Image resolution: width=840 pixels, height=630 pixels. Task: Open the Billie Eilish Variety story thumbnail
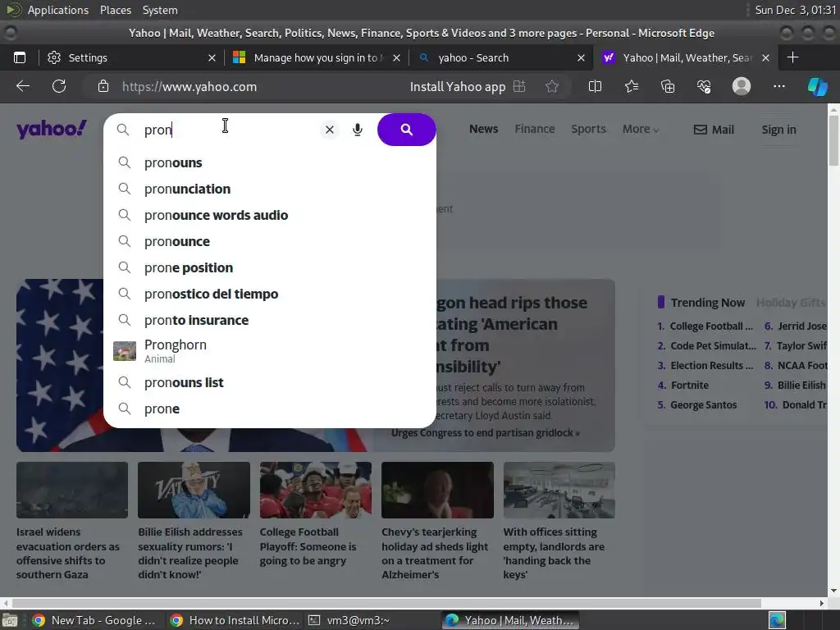[x=194, y=491]
